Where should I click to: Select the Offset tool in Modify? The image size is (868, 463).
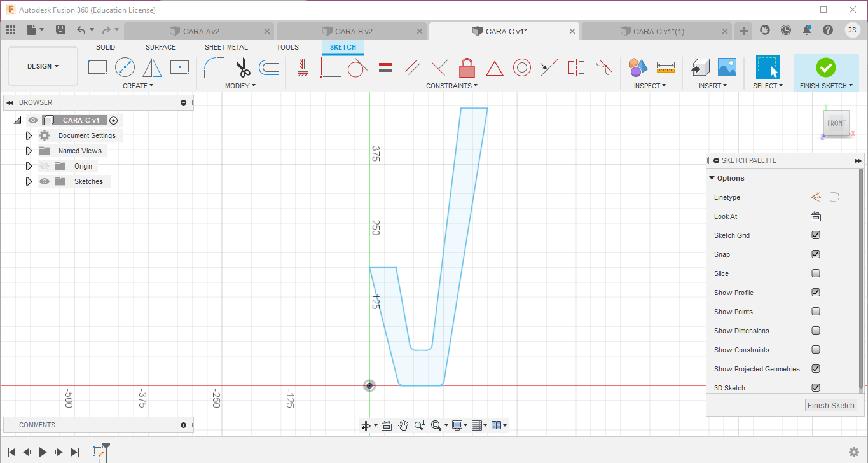pos(270,67)
